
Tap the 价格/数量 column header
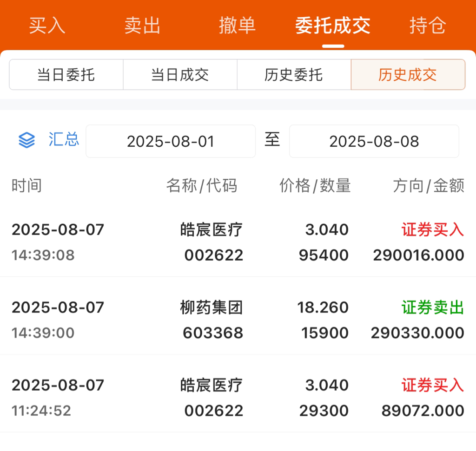[x=315, y=185]
